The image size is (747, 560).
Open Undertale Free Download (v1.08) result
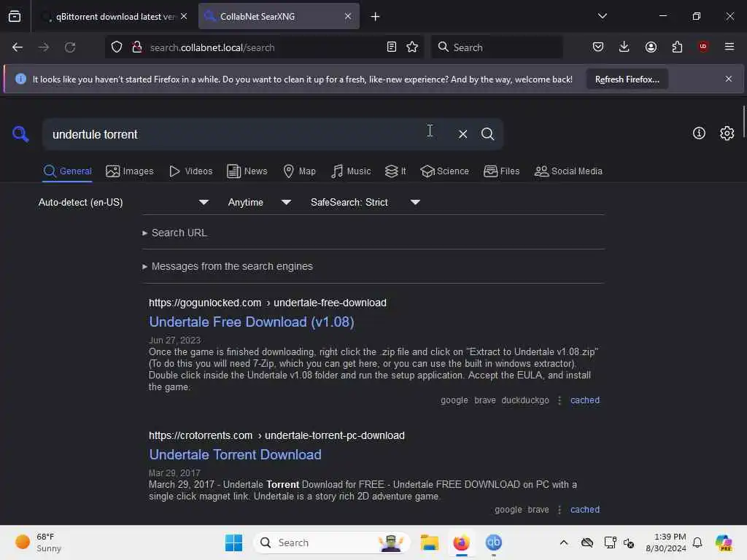252,322
